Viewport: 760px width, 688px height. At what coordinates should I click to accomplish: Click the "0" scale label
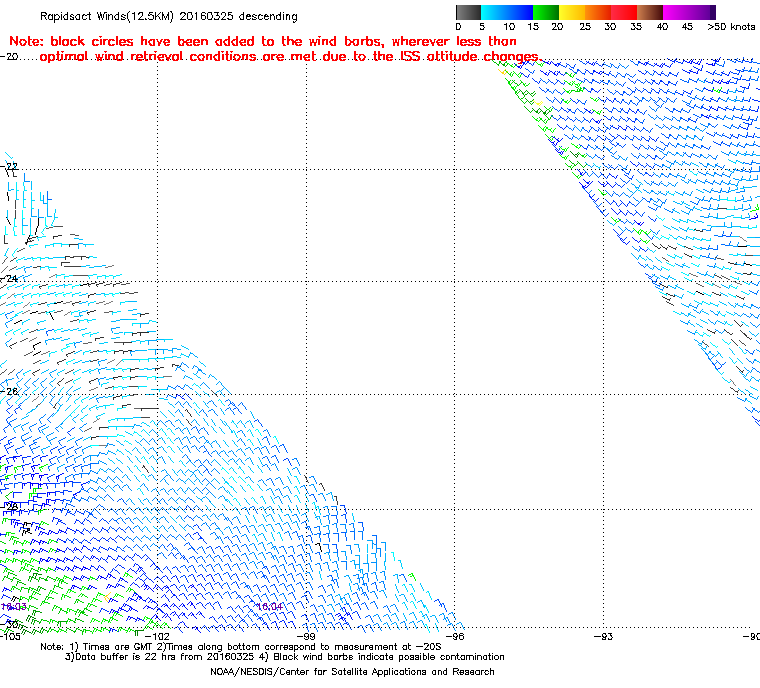(x=458, y=27)
